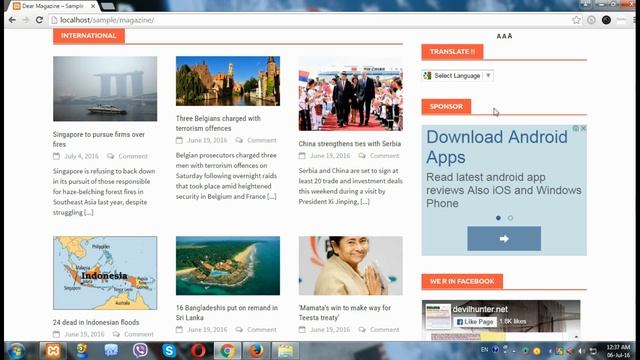This screenshot has height=360, width=640.
Task: Close the Dear Magazine browser tab
Action: click(x=93, y=6)
